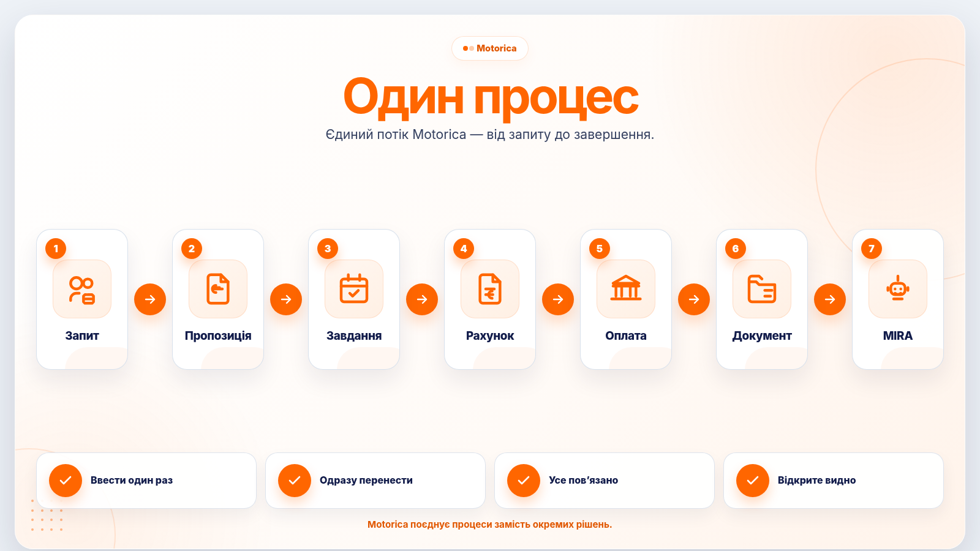Click the arrow between Пропозиція and Завдання
Image resolution: width=980 pixels, height=551 pixels.
(x=286, y=299)
